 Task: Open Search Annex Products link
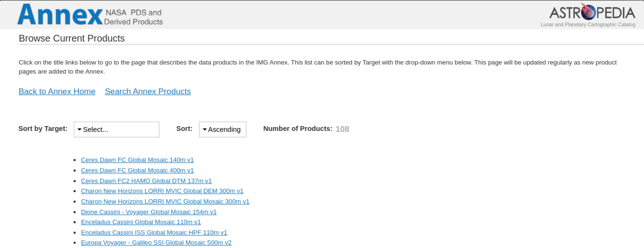click(x=148, y=91)
